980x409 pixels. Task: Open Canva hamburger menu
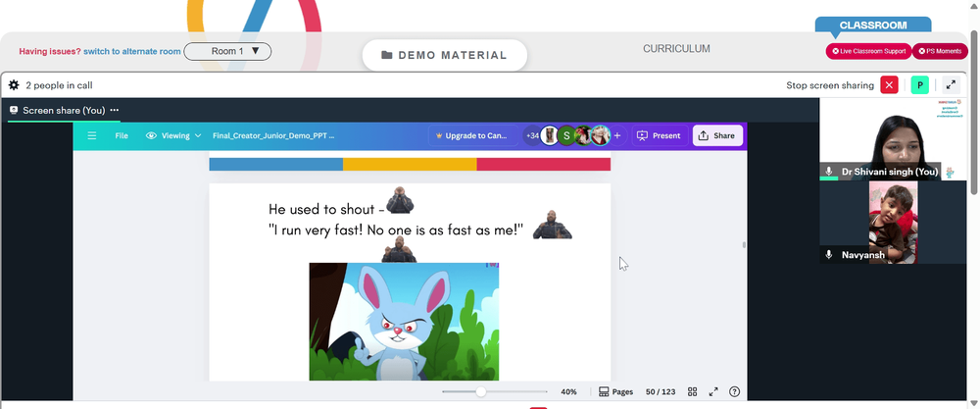click(92, 135)
